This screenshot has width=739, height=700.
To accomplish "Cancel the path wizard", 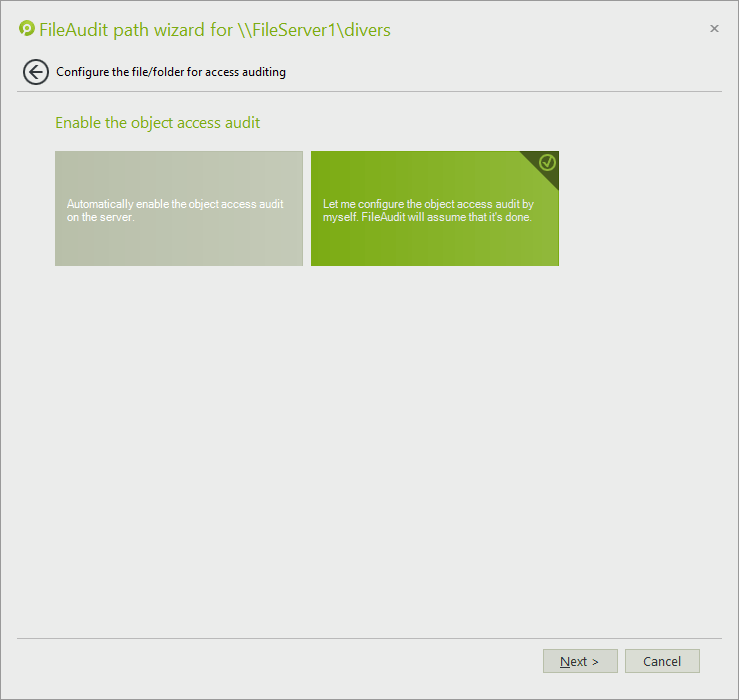I will pos(662,661).
